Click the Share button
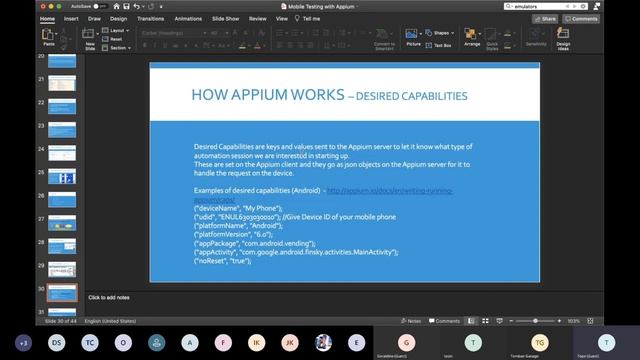Screen dimensions: 640x360 (545, 19)
